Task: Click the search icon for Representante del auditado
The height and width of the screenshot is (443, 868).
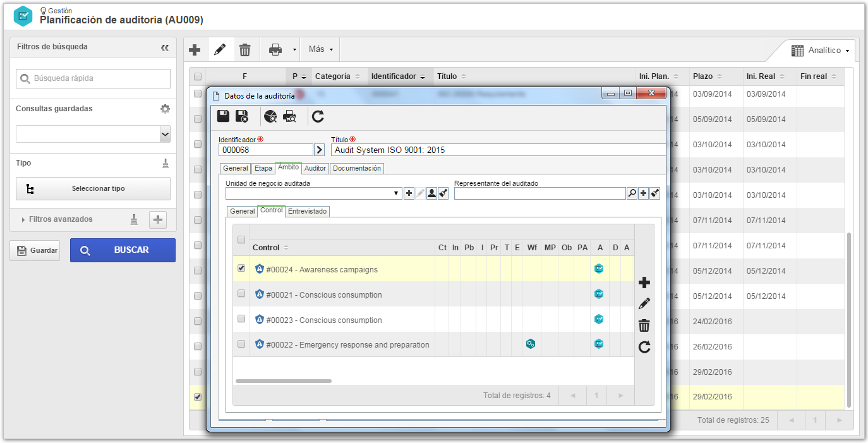Action: 632,193
